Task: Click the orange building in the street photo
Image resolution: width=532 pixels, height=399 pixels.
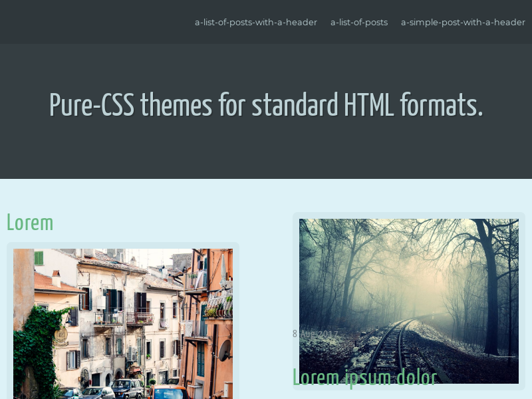Action: point(214,332)
